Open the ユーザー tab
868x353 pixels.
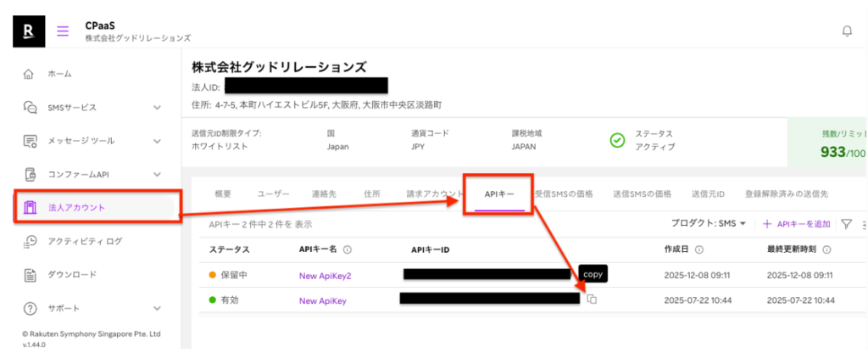(274, 193)
